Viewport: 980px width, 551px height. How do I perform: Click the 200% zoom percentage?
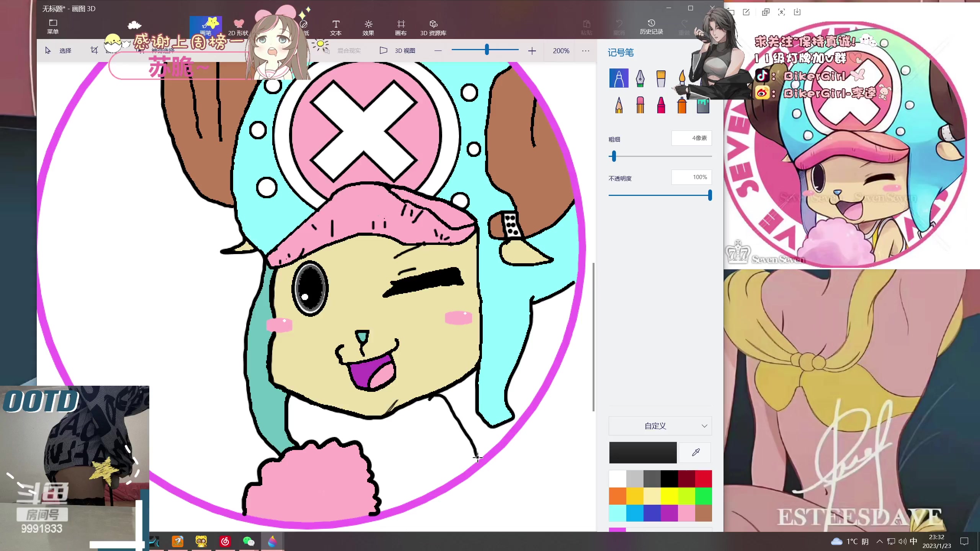[561, 51]
